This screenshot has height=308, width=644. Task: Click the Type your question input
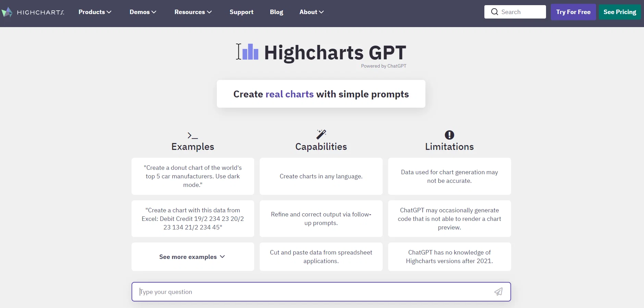pyautogui.click(x=321, y=292)
